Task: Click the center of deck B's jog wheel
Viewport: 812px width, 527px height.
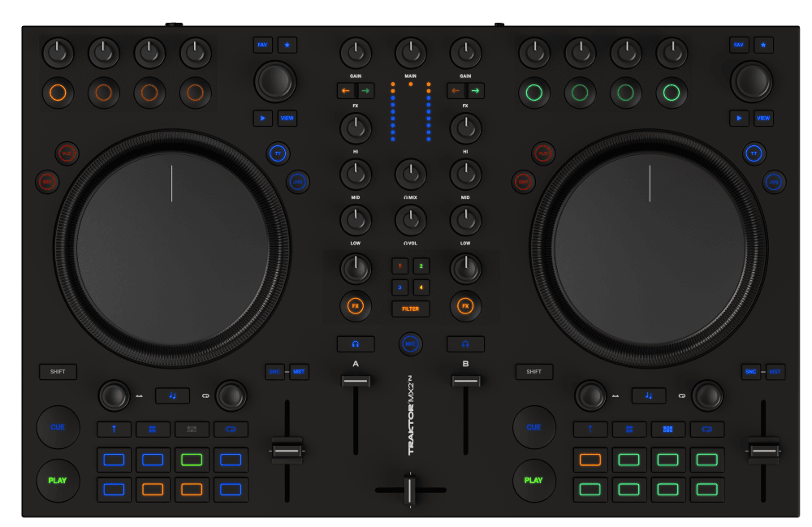Action: [x=650, y=248]
